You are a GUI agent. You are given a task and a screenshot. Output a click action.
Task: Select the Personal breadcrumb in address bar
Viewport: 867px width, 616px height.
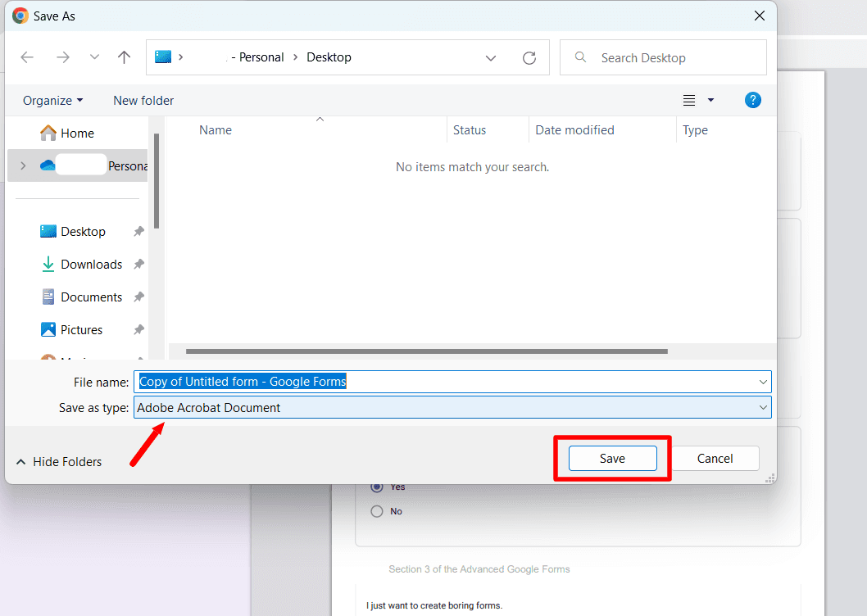click(261, 57)
